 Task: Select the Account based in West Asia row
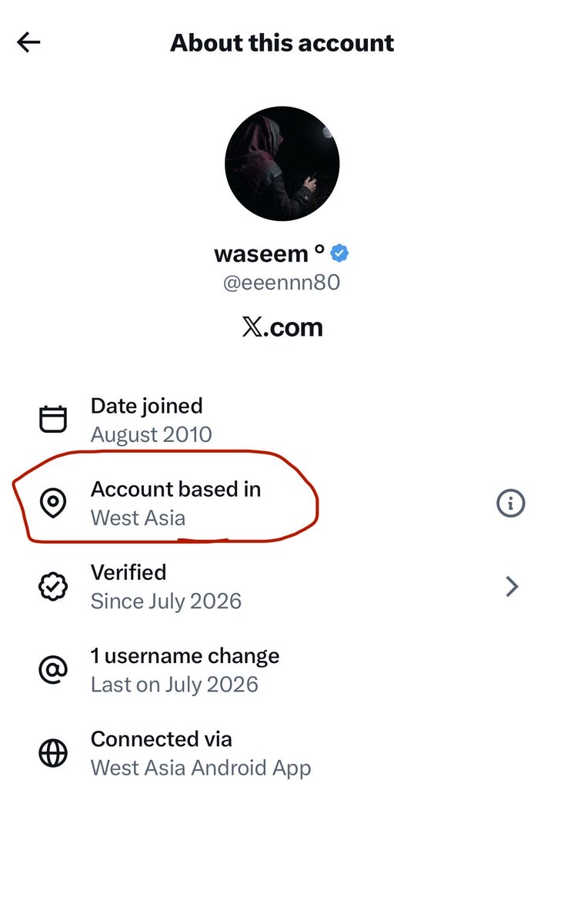(282, 504)
